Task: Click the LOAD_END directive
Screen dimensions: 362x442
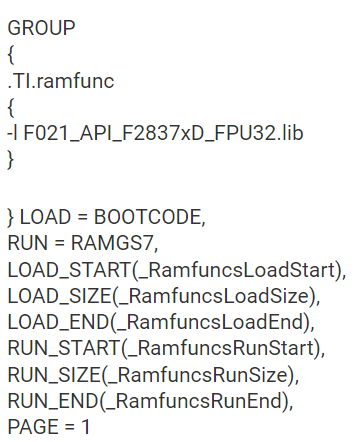Action: 59,322
